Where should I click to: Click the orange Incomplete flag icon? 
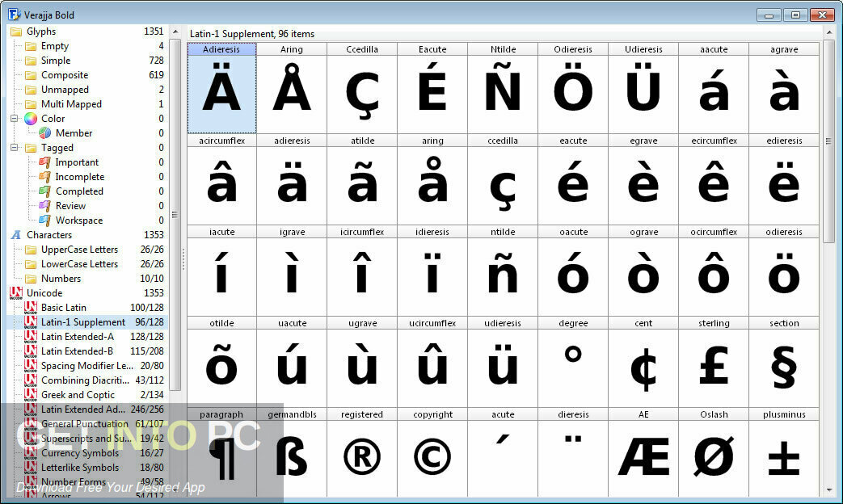tap(45, 177)
